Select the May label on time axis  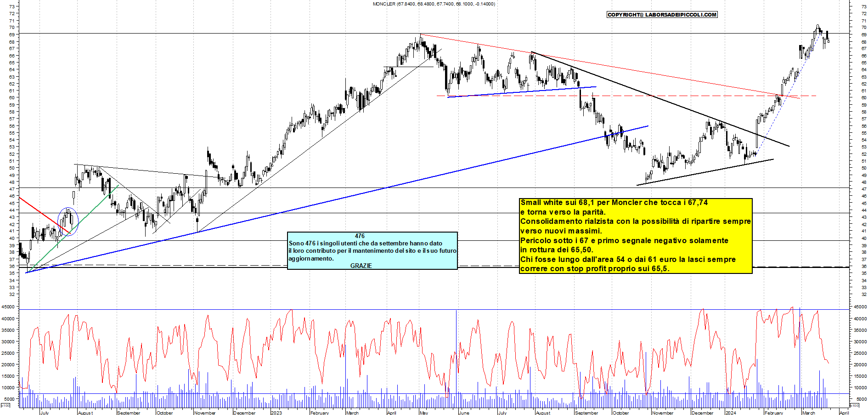[424, 413]
